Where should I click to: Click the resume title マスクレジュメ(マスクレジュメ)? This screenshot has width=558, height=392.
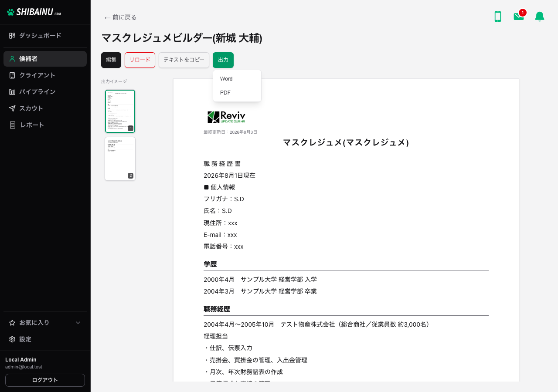[346, 142]
